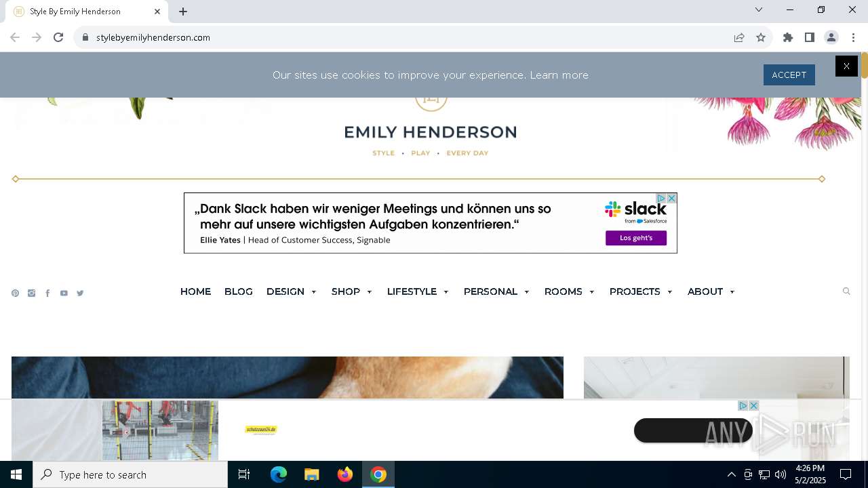Expand the DESIGN dropdown arrow
This screenshot has width=868, height=488.
[x=314, y=292]
